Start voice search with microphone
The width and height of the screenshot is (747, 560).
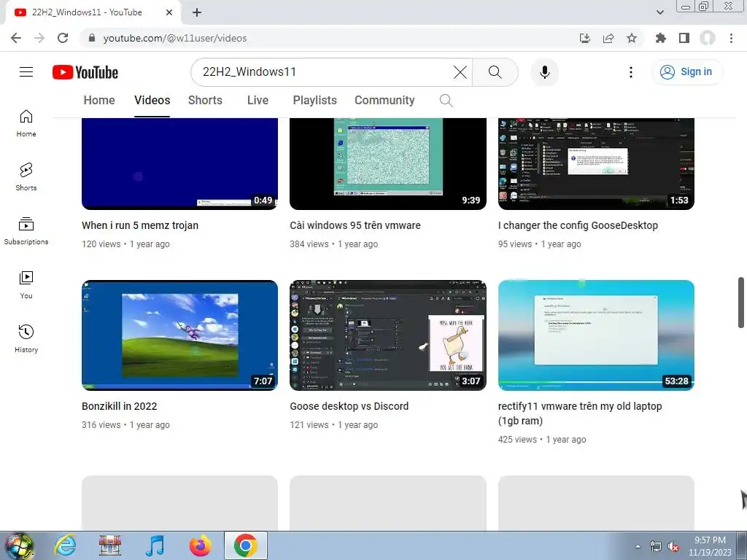tap(544, 72)
